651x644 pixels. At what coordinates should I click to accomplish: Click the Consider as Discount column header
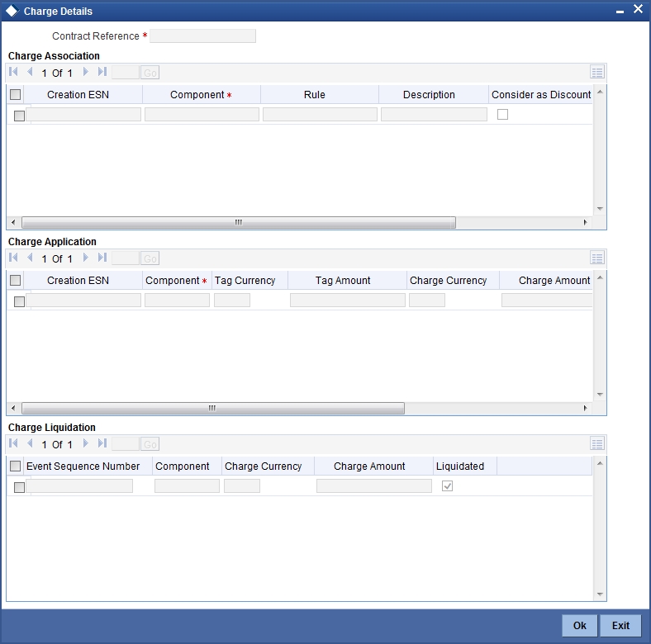[541, 95]
